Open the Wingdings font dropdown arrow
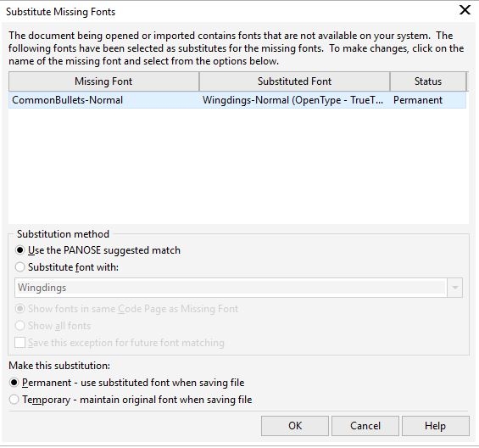 coord(455,288)
